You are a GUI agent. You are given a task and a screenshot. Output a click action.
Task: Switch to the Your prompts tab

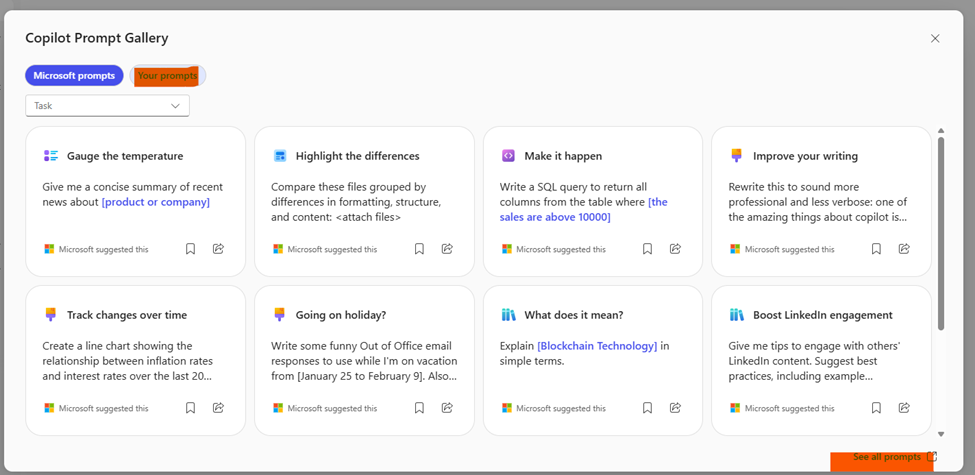(x=167, y=76)
